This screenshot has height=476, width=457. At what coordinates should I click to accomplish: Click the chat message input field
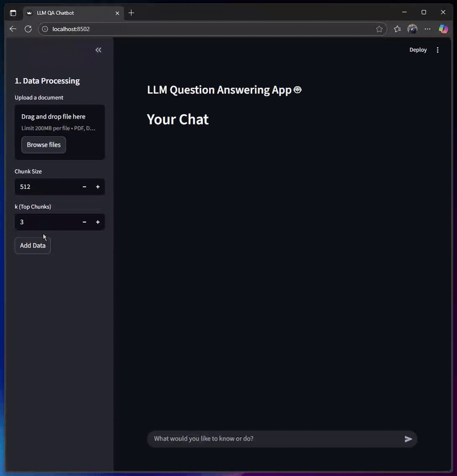[274, 439]
